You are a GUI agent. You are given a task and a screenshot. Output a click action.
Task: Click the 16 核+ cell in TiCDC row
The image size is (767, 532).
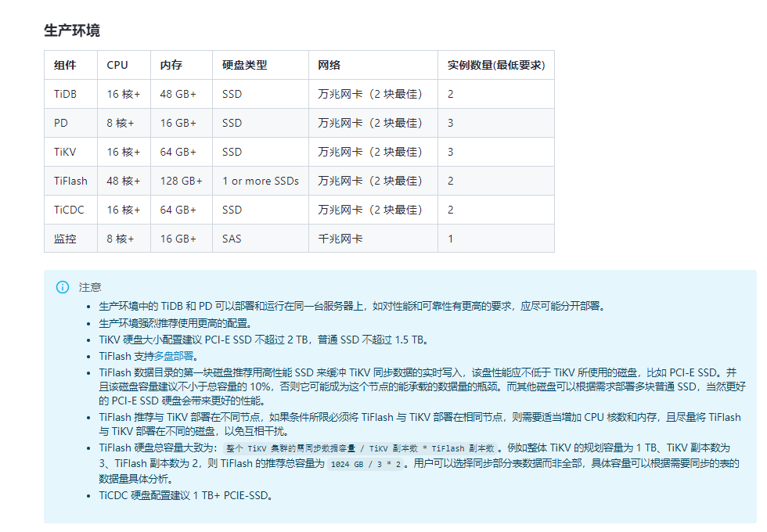point(124,210)
